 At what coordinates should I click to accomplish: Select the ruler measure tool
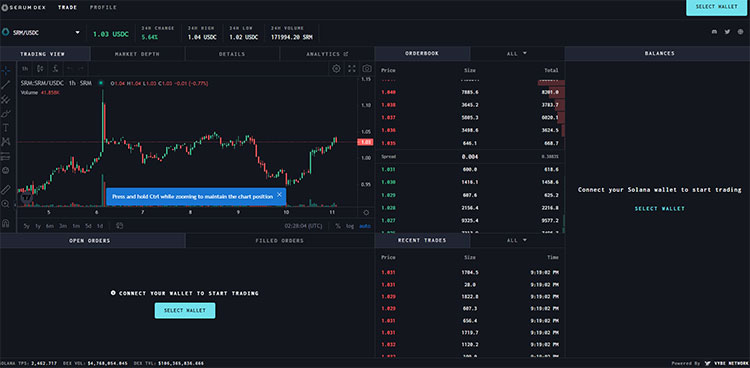[6, 190]
